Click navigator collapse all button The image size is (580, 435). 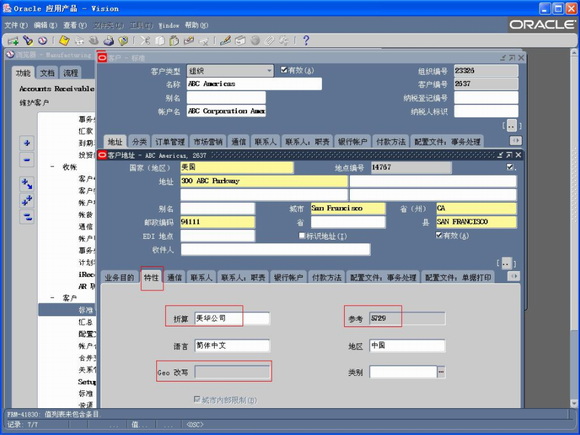point(27,217)
